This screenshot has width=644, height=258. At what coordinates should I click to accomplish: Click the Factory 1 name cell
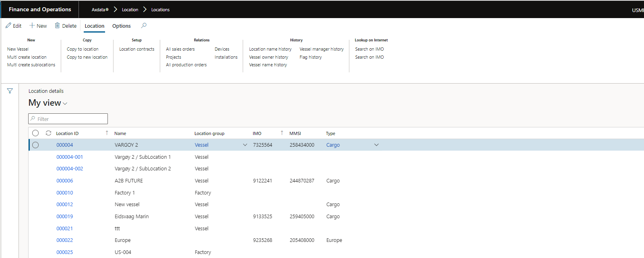coord(125,193)
